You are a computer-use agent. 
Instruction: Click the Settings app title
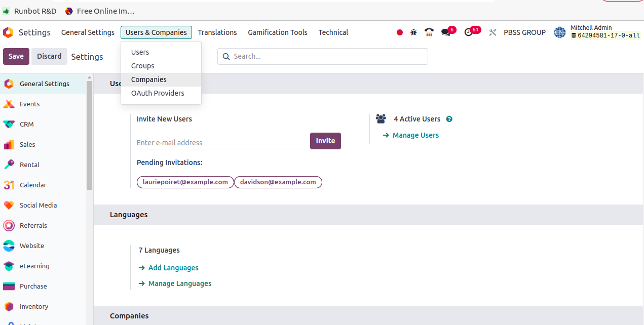34,32
